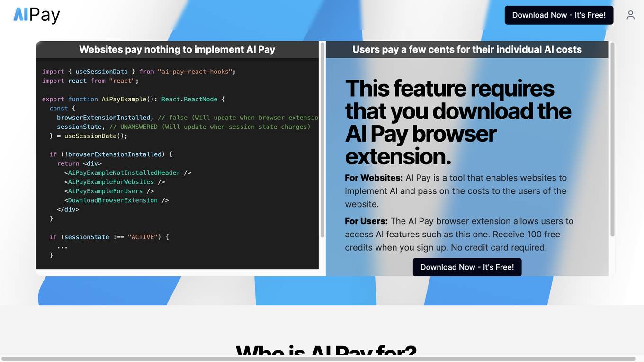
Task: Click 'Users pay a few cents' heading
Action: 467,49
